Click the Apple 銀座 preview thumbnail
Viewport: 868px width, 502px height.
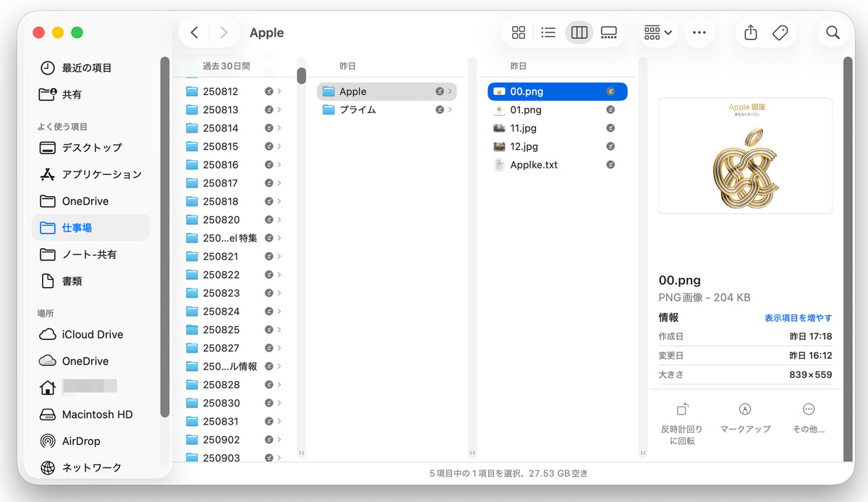pyautogui.click(x=745, y=156)
